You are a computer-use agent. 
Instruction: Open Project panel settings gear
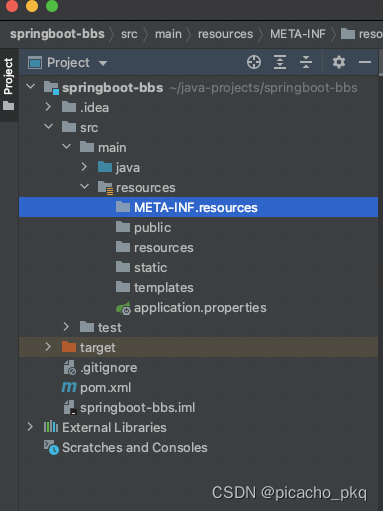[339, 62]
